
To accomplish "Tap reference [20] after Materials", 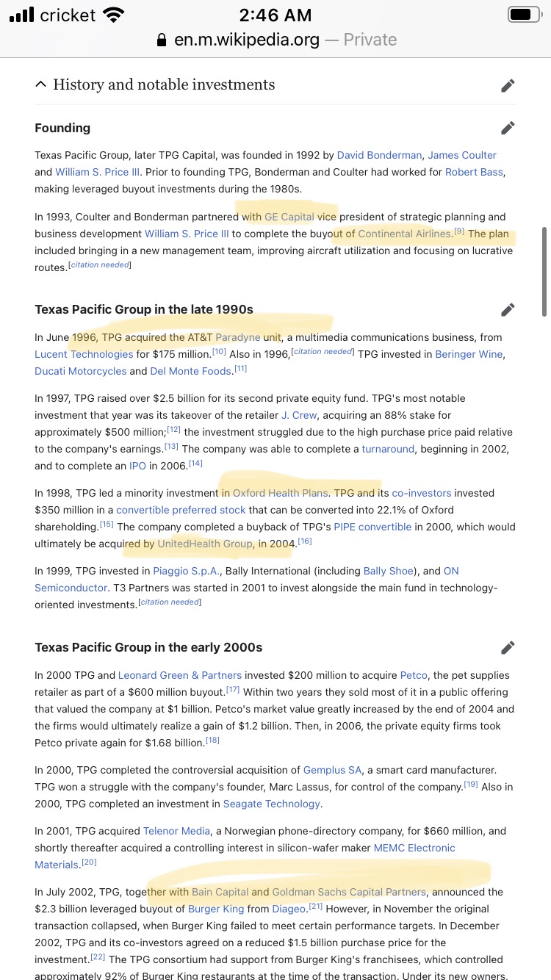I will tap(89, 862).
